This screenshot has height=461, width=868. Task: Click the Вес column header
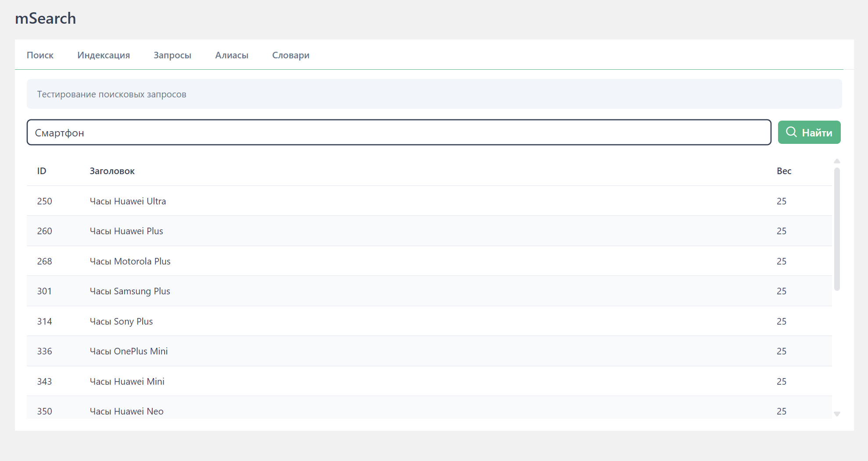click(x=784, y=171)
